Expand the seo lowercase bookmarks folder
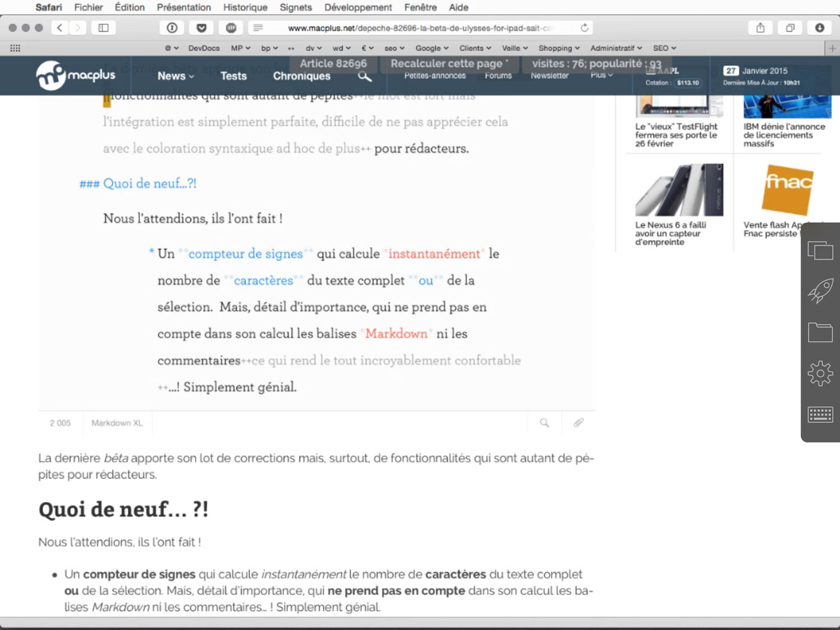 394,48
